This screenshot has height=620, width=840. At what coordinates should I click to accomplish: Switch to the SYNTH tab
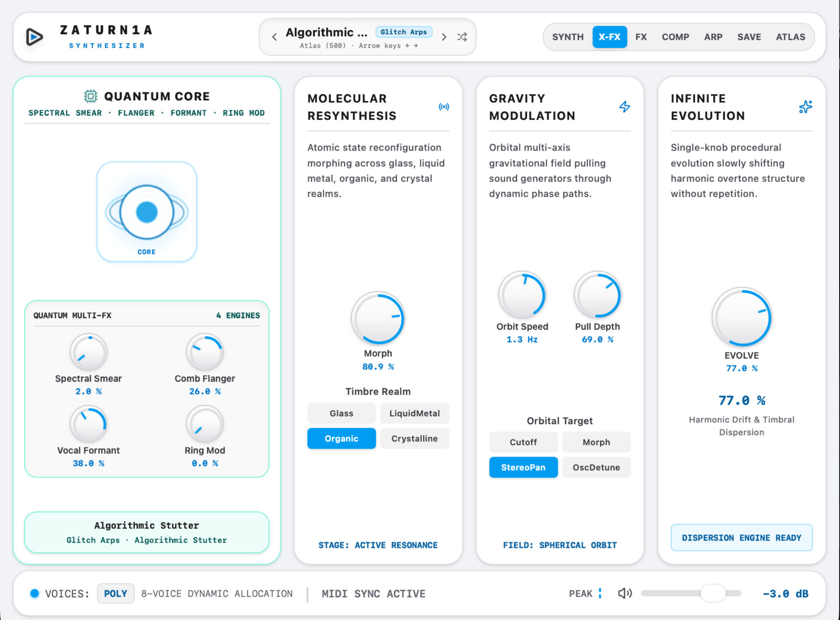[x=567, y=37]
